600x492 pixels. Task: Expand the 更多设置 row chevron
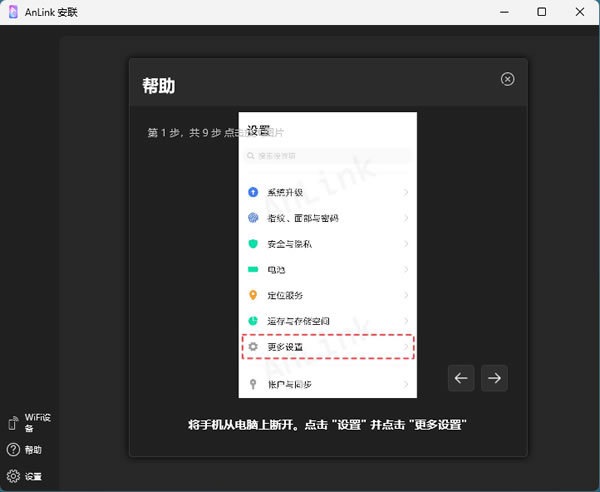[x=406, y=347]
